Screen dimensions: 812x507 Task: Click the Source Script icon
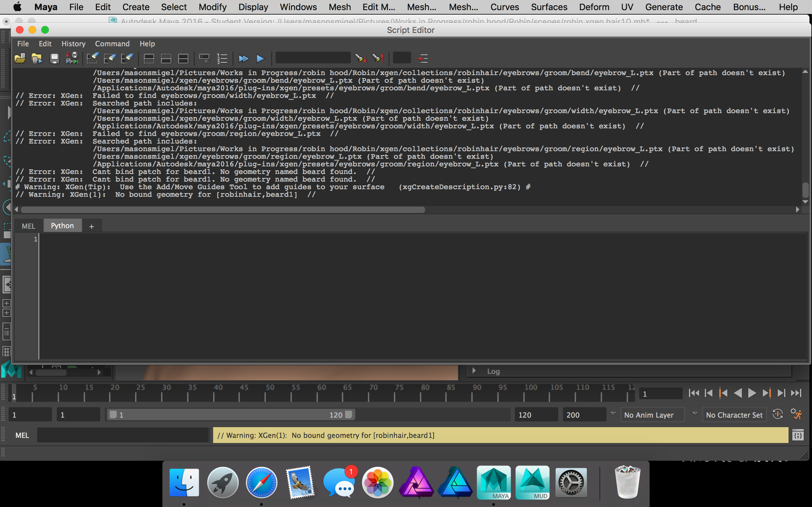coord(37,58)
